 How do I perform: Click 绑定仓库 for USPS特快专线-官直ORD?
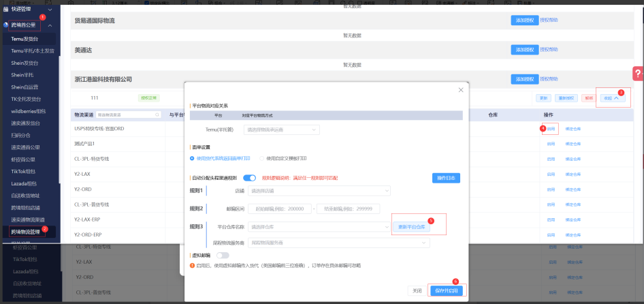pyautogui.click(x=573, y=129)
